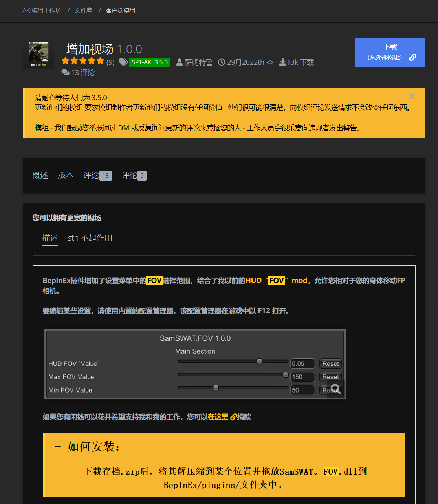Dismiss the yellow notice with X
The image size is (438, 504).
pyautogui.click(x=411, y=97)
